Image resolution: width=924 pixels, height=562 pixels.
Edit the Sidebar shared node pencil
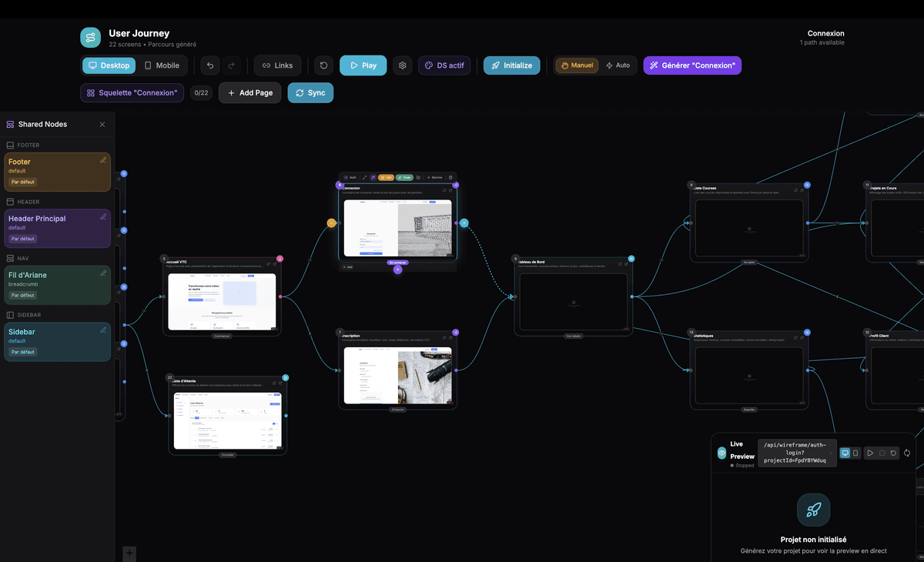pyautogui.click(x=103, y=330)
